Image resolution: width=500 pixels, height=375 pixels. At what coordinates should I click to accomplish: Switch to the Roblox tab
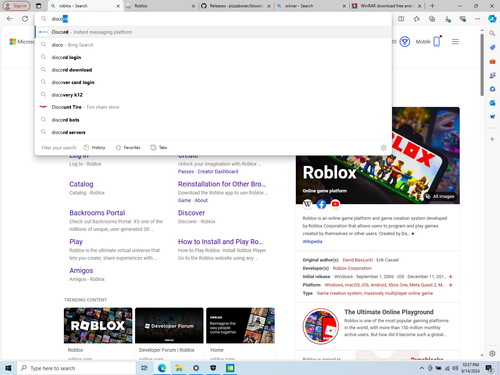click(x=160, y=6)
